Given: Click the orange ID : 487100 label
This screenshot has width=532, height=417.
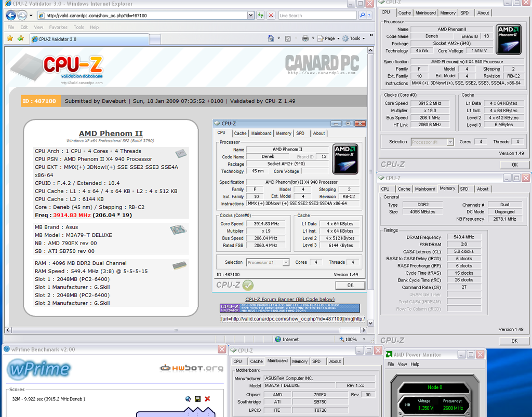Looking at the screenshot, I should pyautogui.click(x=39, y=101).
